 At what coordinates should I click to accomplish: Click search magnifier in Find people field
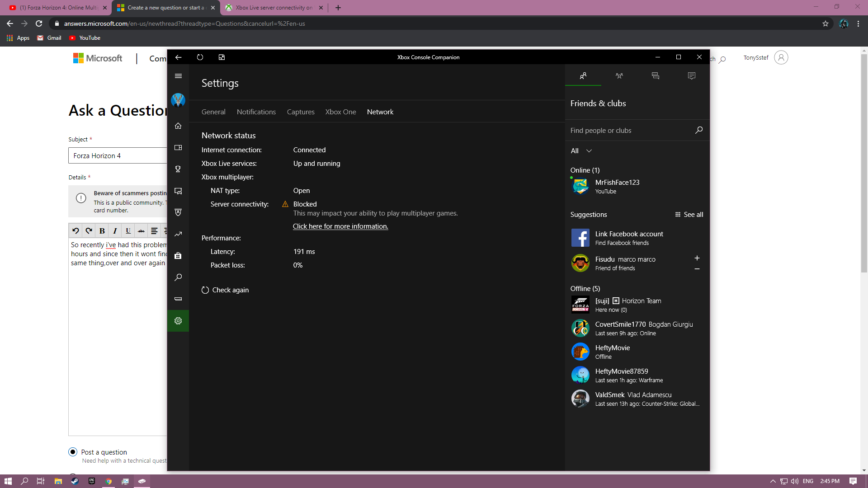pos(699,130)
